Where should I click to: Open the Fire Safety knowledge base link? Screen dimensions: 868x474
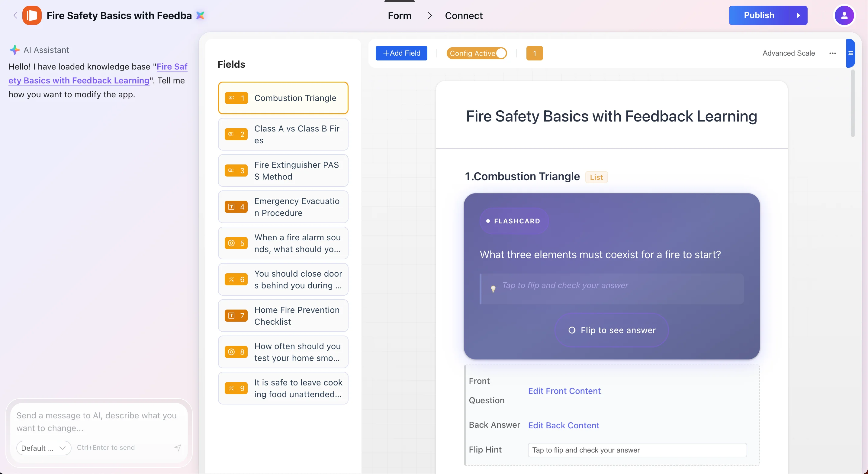click(98, 73)
